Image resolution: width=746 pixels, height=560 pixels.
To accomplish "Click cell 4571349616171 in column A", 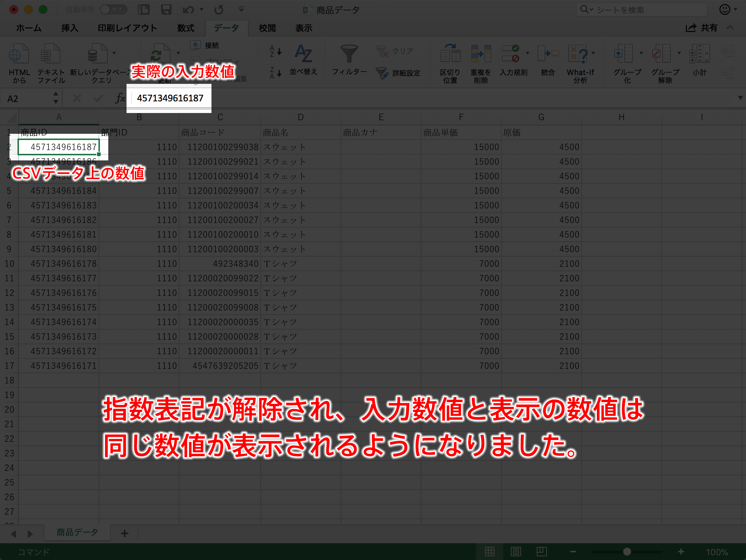I will pyautogui.click(x=59, y=366).
